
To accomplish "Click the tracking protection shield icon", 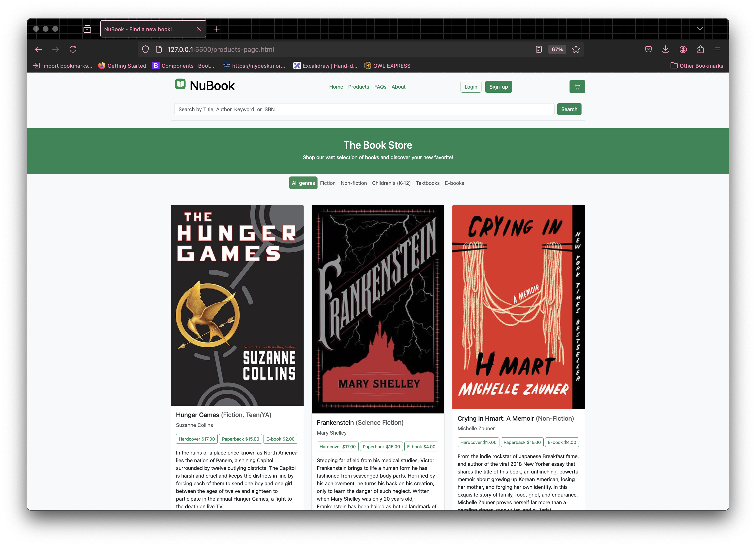I will (145, 49).
